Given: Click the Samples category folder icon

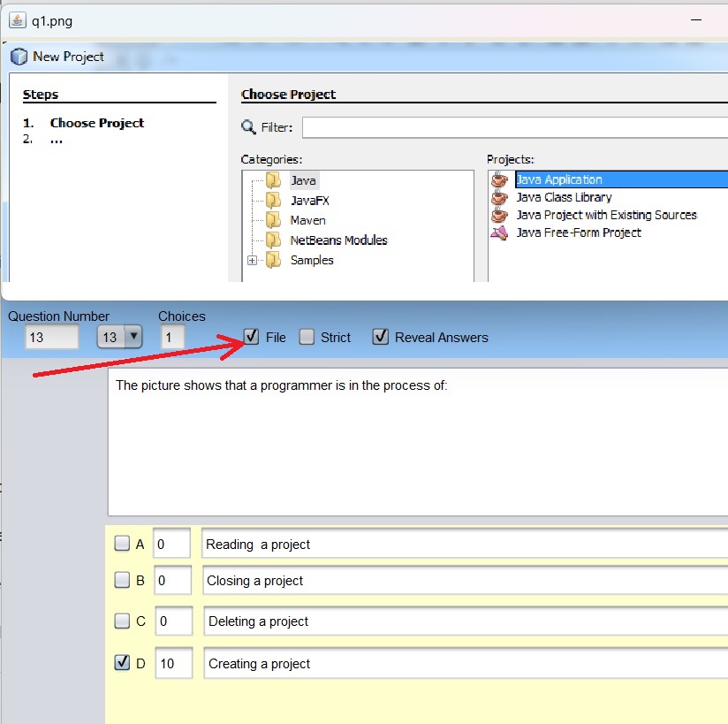Looking at the screenshot, I should click(x=273, y=260).
